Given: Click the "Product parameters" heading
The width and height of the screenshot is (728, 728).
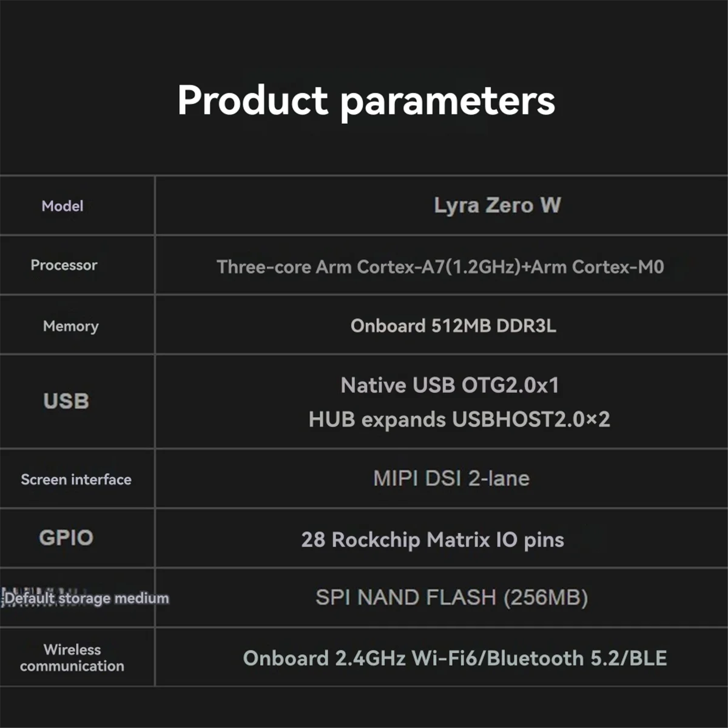Looking at the screenshot, I should (x=366, y=100).
